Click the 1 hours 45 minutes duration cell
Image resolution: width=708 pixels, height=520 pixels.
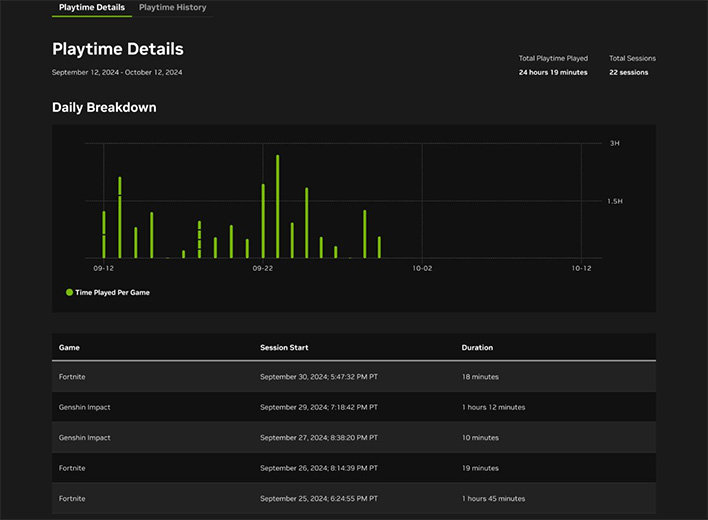tap(493, 499)
